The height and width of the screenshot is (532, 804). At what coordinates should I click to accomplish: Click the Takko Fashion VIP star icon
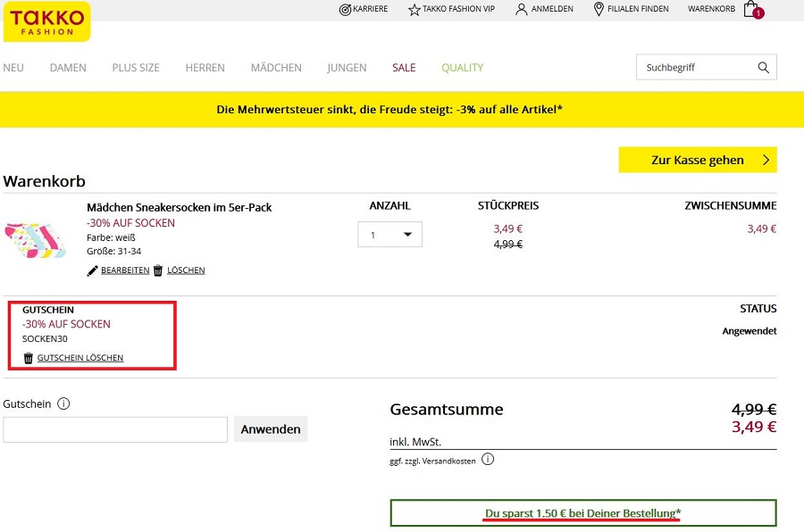(x=415, y=9)
